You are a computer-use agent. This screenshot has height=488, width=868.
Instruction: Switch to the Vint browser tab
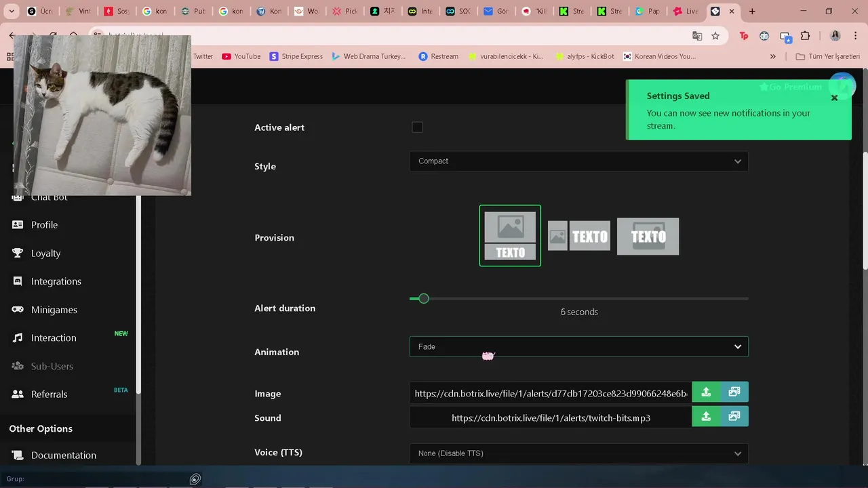pyautogui.click(x=78, y=12)
